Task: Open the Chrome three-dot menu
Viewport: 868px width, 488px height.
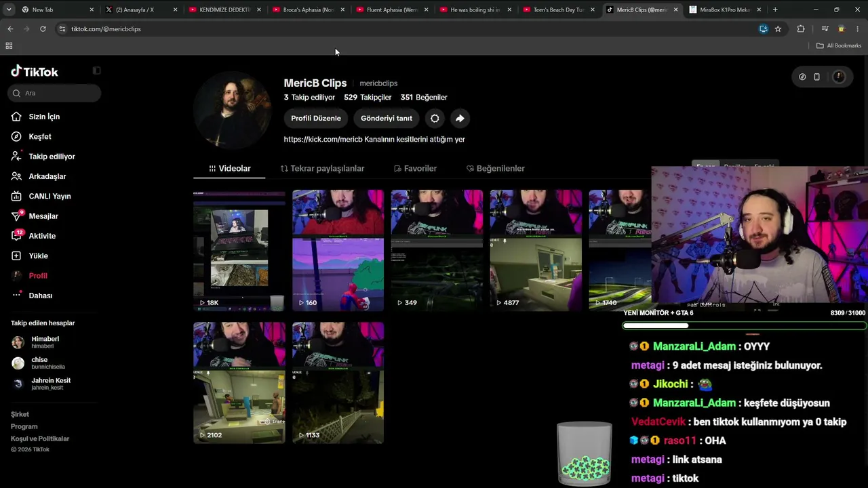Action: 858,29
